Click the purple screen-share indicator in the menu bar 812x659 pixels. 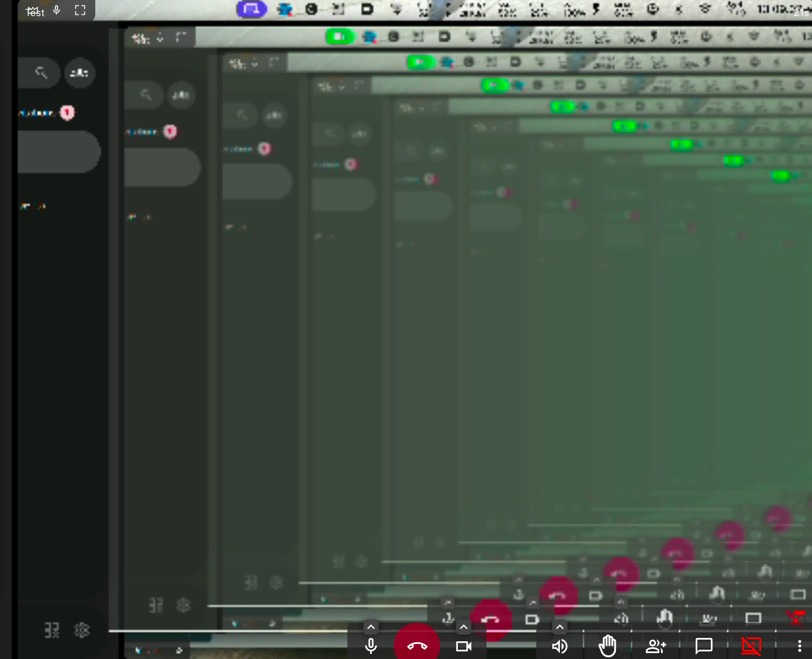click(251, 9)
